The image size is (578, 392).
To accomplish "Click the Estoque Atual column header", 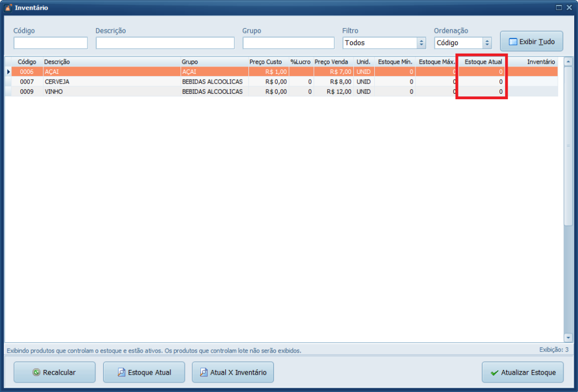I will (483, 61).
